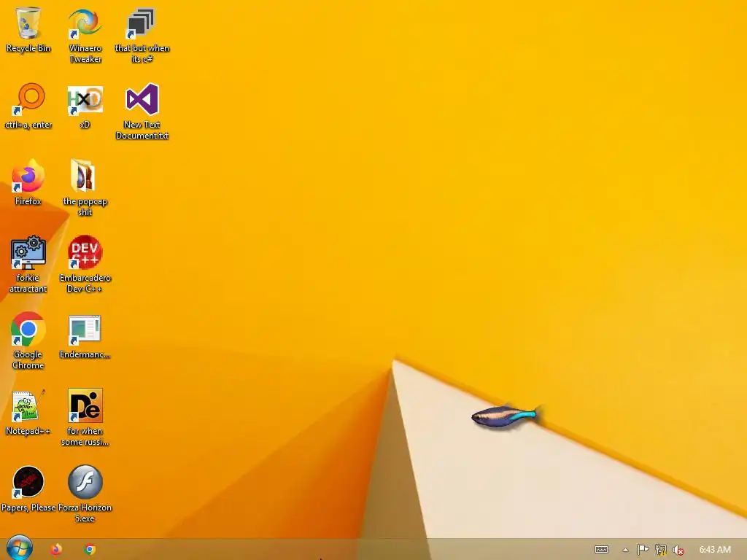Image resolution: width=747 pixels, height=560 pixels.
Task: Open the 6:43 AM clock
Action: click(x=715, y=550)
